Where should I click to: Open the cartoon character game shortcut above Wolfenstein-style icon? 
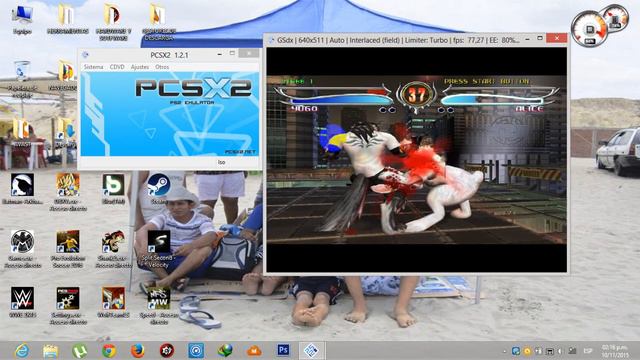113,249
